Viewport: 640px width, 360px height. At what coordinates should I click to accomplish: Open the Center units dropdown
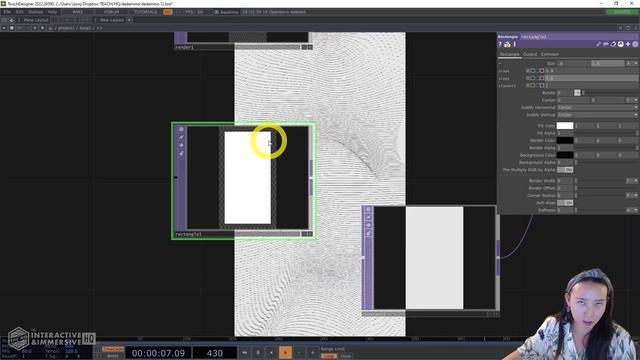coord(632,100)
